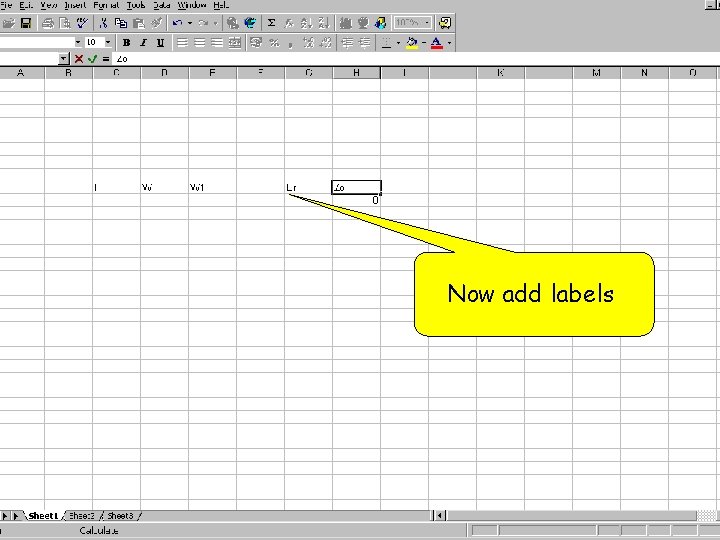Screen dimensions: 720x540
Task: Open the File menu
Action: [x=6, y=6]
